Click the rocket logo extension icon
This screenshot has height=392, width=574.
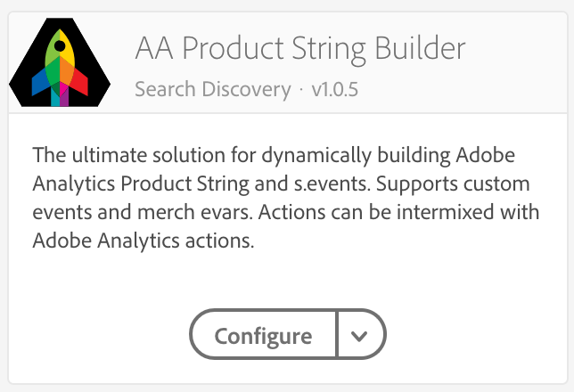click(60, 62)
